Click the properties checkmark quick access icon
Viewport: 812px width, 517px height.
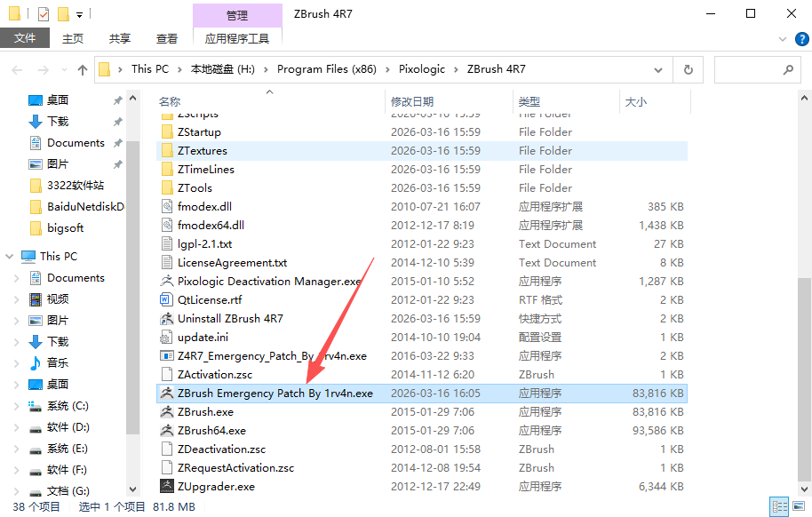click(x=44, y=14)
